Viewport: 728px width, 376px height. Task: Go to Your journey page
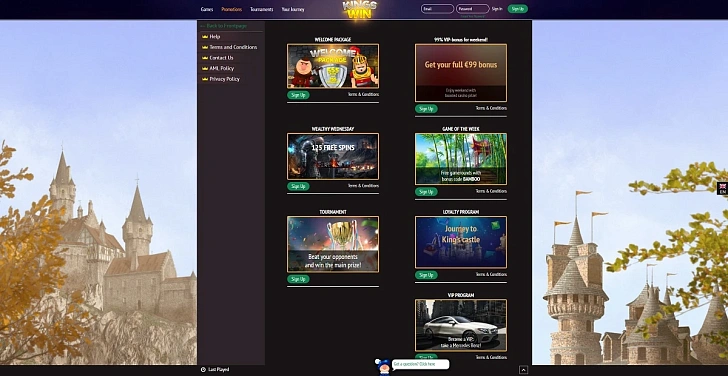click(x=293, y=9)
